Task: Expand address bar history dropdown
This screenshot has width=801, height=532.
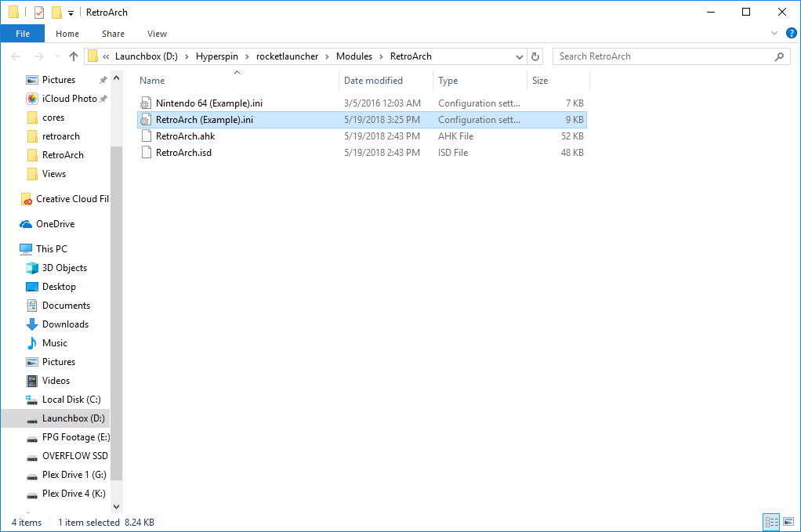Action: pyautogui.click(x=519, y=56)
